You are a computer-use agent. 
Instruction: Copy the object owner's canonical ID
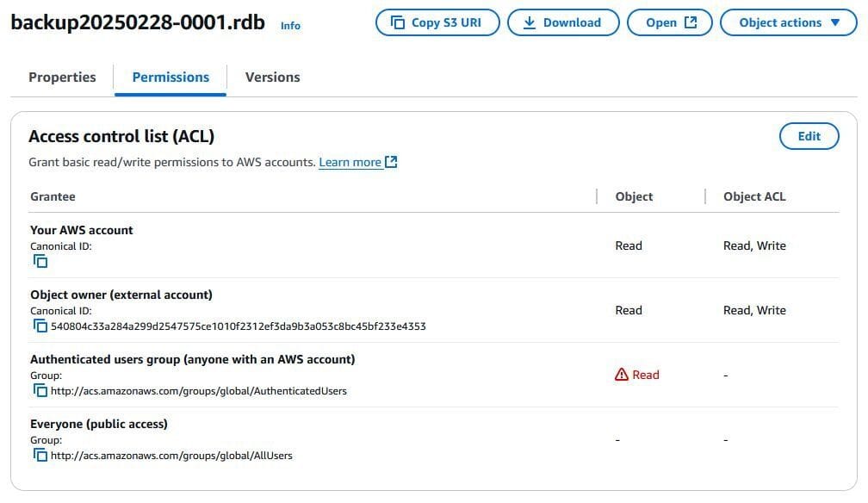pyautogui.click(x=40, y=325)
